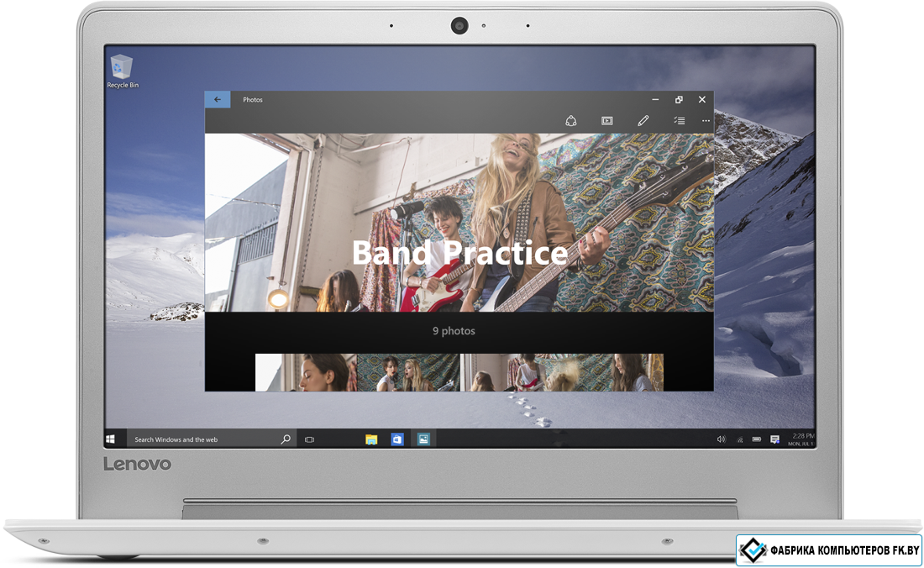Open the network Wi-Fi tray icon

pos(739,439)
